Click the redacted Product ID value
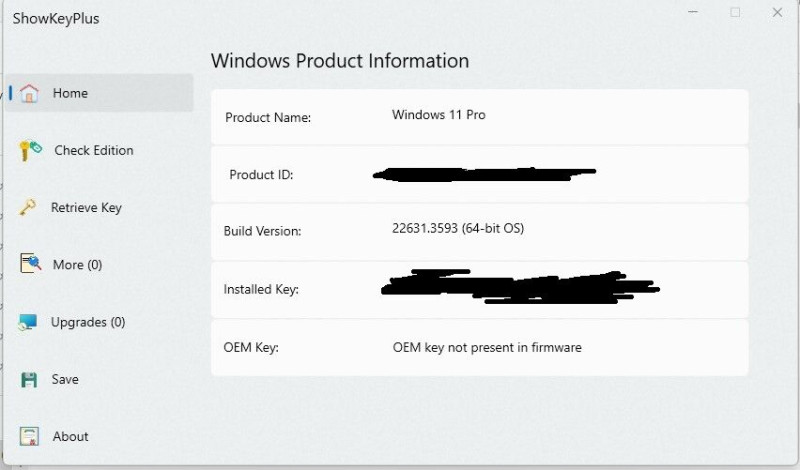Screen dimensions: 800x470 (x=484, y=174)
